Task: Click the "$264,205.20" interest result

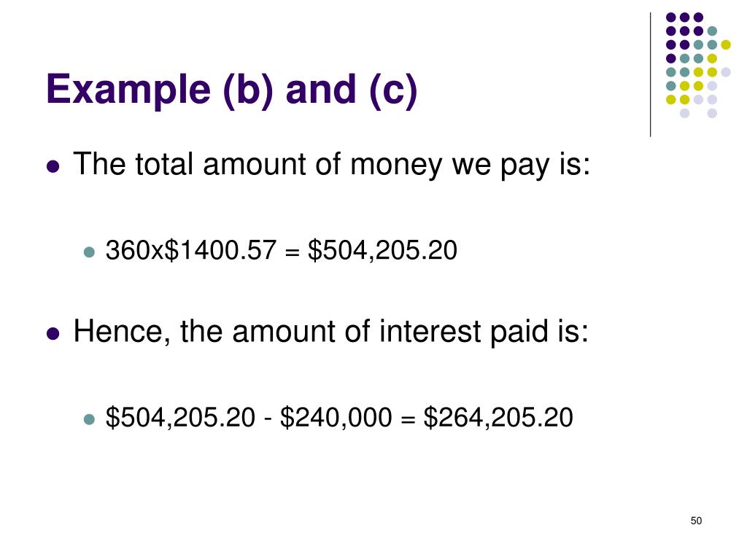Action: coord(498,419)
